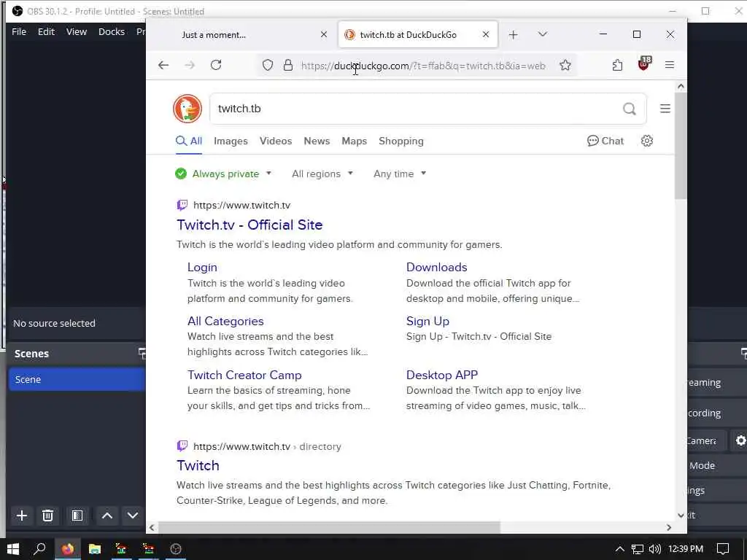The height and width of the screenshot is (560, 747).
Task: Submit search with the magnifier icon
Action: [630, 109]
